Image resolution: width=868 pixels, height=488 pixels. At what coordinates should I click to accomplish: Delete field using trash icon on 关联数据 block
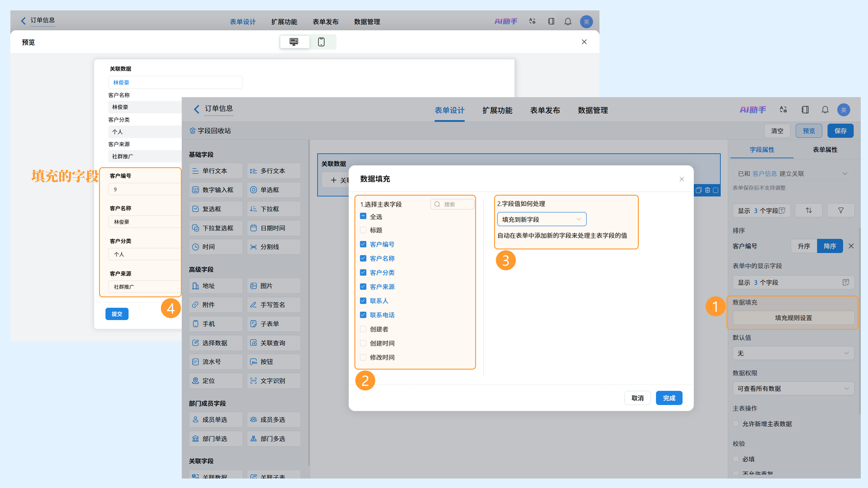click(x=707, y=190)
